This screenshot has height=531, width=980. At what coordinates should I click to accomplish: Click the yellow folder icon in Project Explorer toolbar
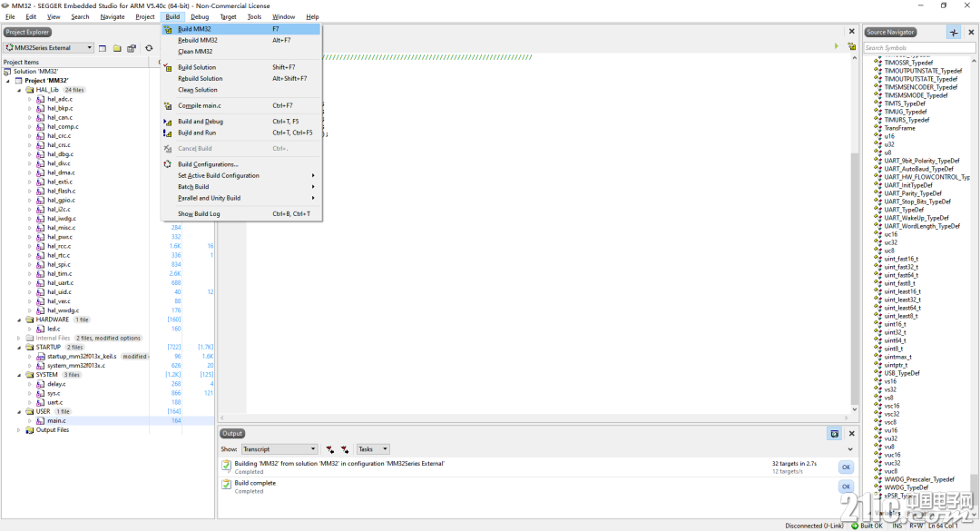[x=117, y=48]
